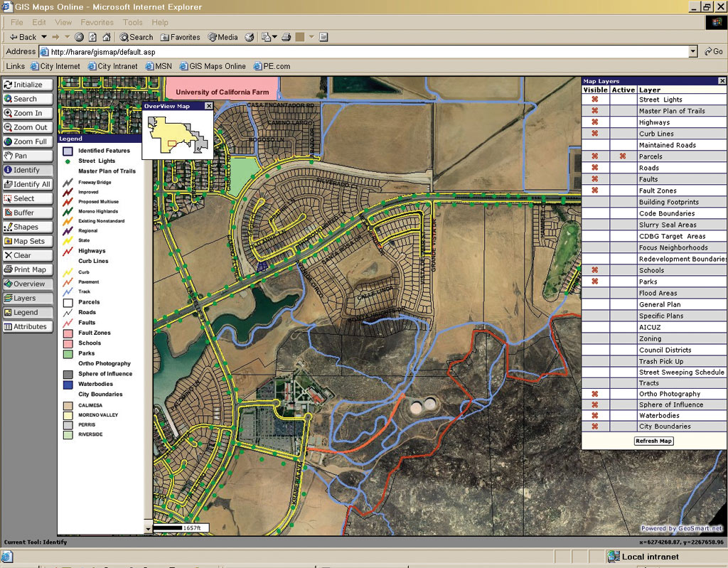This screenshot has height=568, width=728.
Task: Close the OverView Map window
Action: 209,106
